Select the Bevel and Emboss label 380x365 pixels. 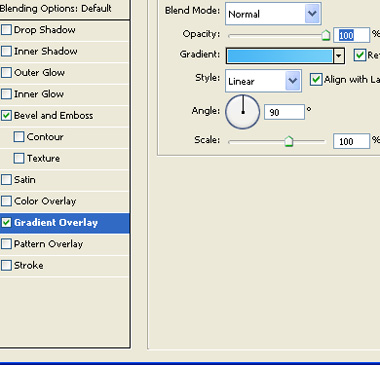click(54, 116)
